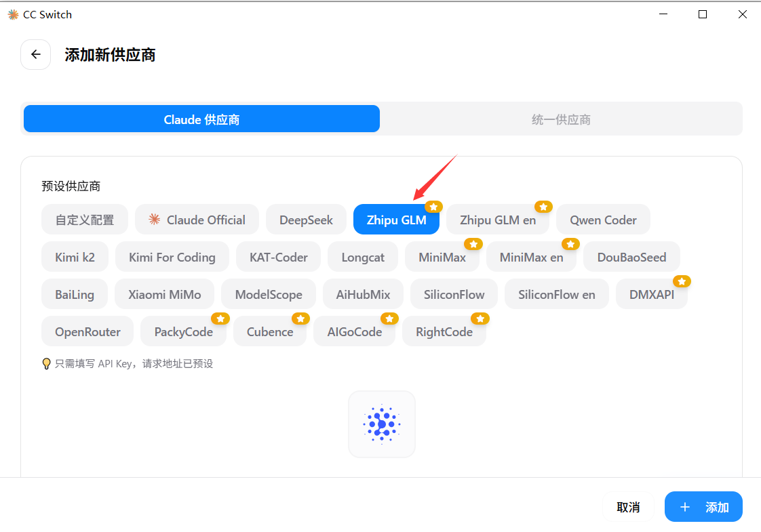This screenshot has height=532, width=761.
Task: Choose the RightCode preset
Action: click(444, 331)
